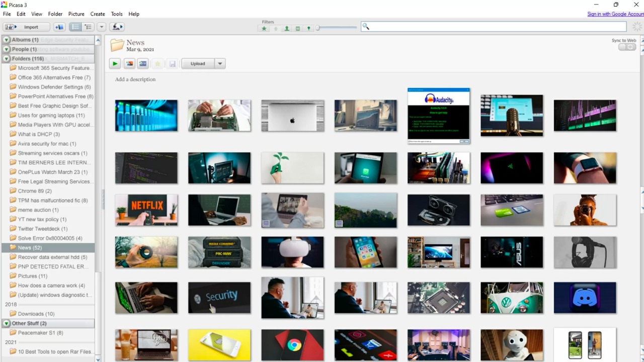Select the meme auction (1) folder

(x=38, y=210)
